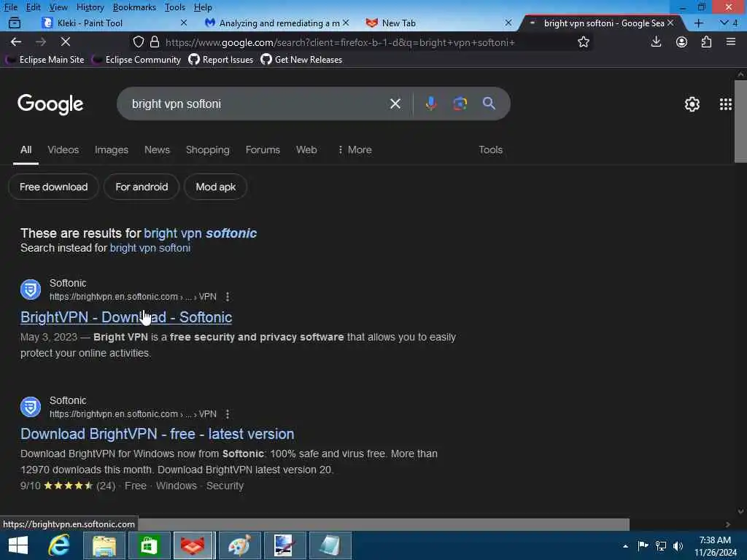Open Firefox View icon at tab bar start
This screenshot has width=747, height=560.
click(x=15, y=23)
